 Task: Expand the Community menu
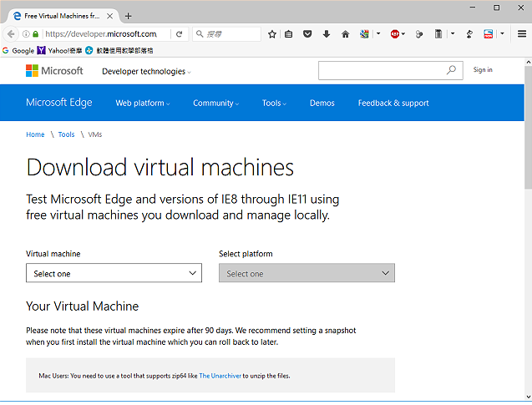(x=215, y=103)
